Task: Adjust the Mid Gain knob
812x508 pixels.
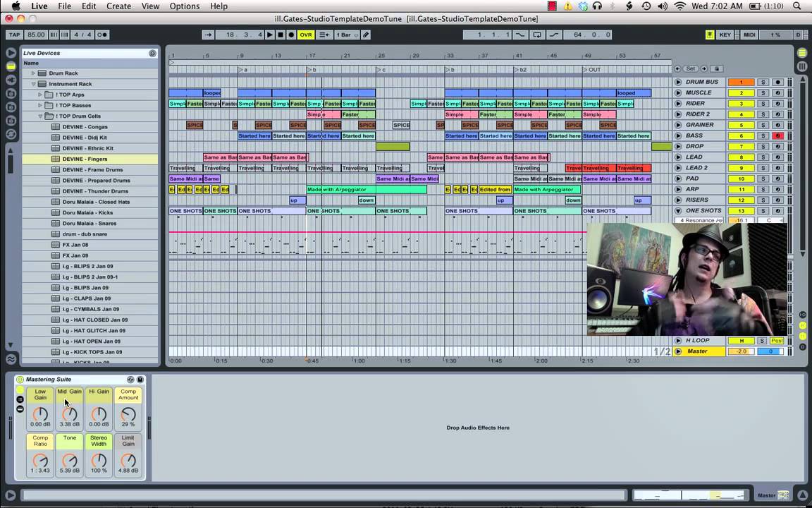Action: pyautogui.click(x=69, y=413)
